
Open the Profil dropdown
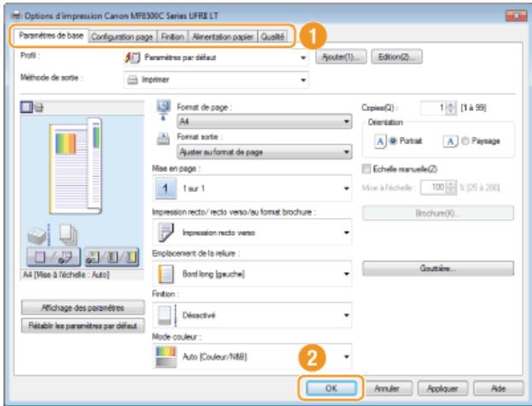point(216,58)
